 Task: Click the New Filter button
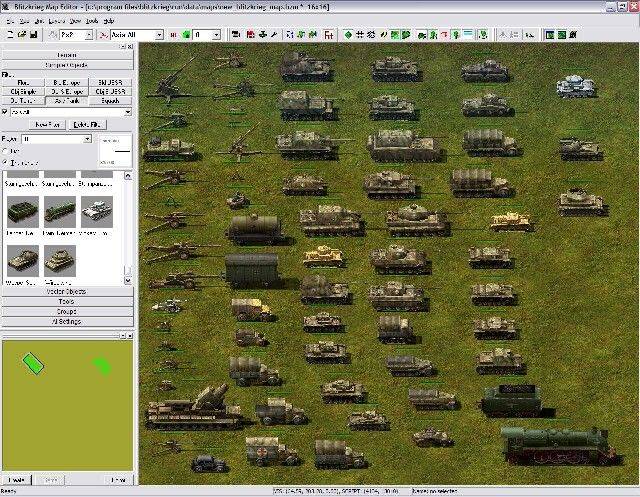pyautogui.click(x=49, y=124)
